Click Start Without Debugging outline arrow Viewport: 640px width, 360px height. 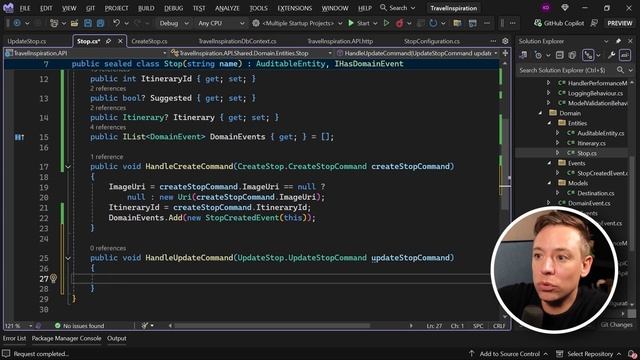[386, 23]
